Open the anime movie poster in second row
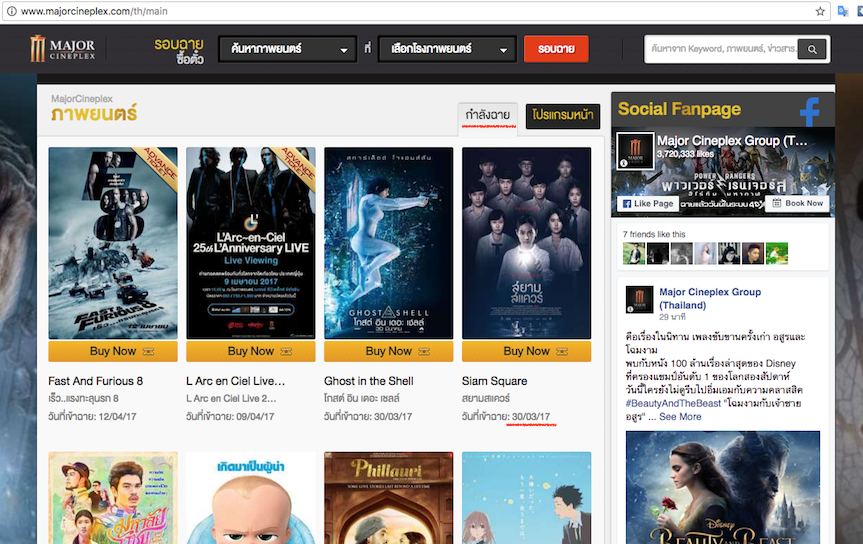863x544 pixels. click(x=526, y=498)
